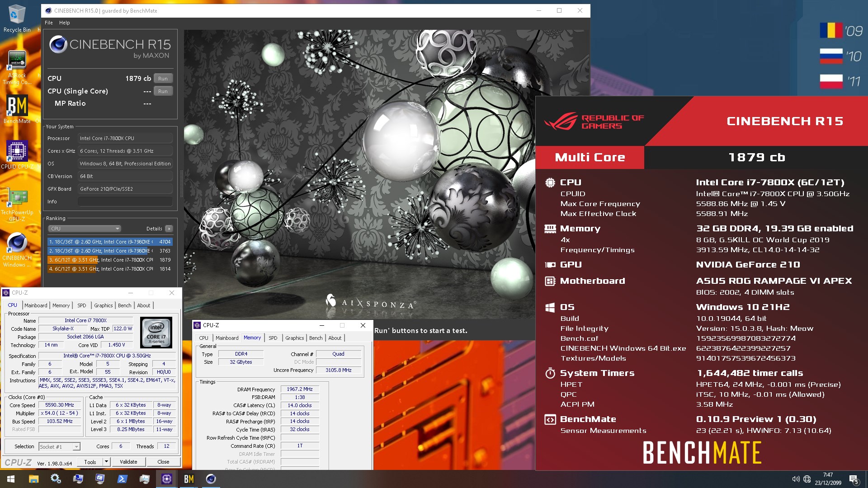Open the File menu in Cinebench
This screenshot has width=868, height=488.
pyautogui.click(x=49, y=23)
